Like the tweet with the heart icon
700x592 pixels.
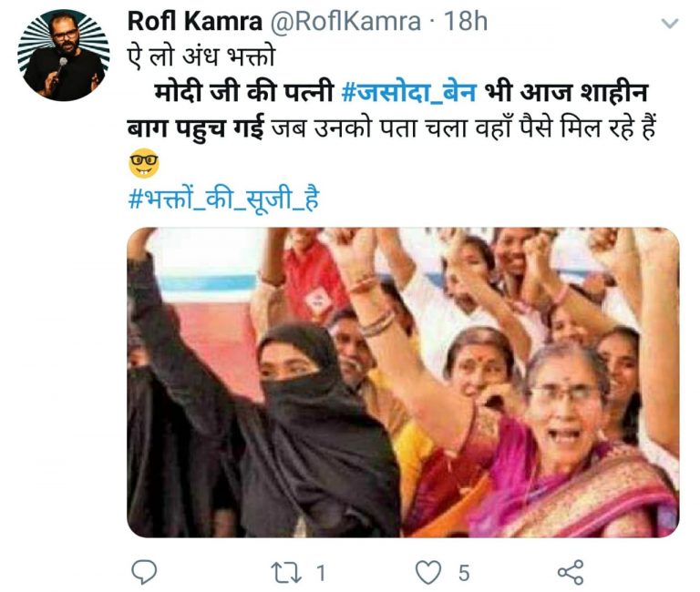[x=428, y=572]
